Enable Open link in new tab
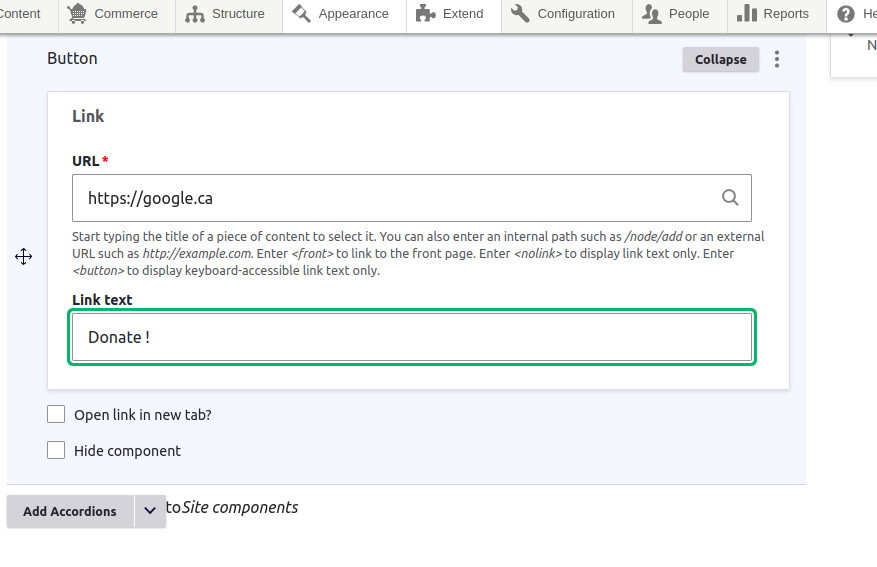Image resolution: width=877 pixels, height=567 pixels. pos(56,414)
